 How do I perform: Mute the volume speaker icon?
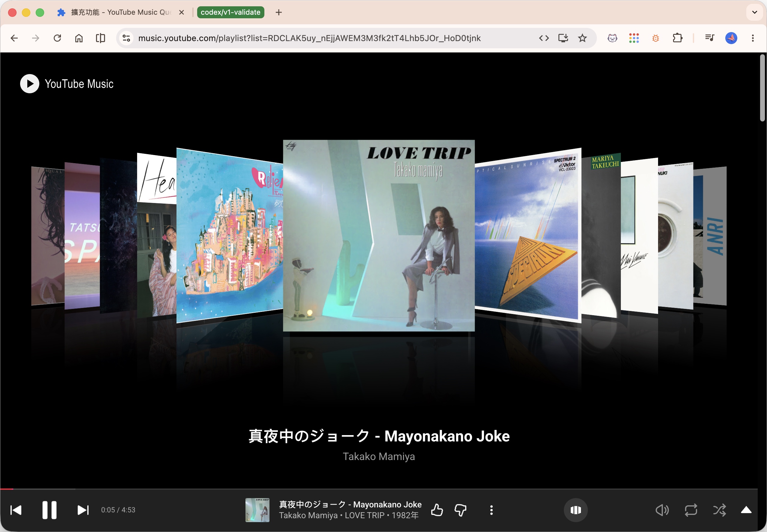click(662, 510)
